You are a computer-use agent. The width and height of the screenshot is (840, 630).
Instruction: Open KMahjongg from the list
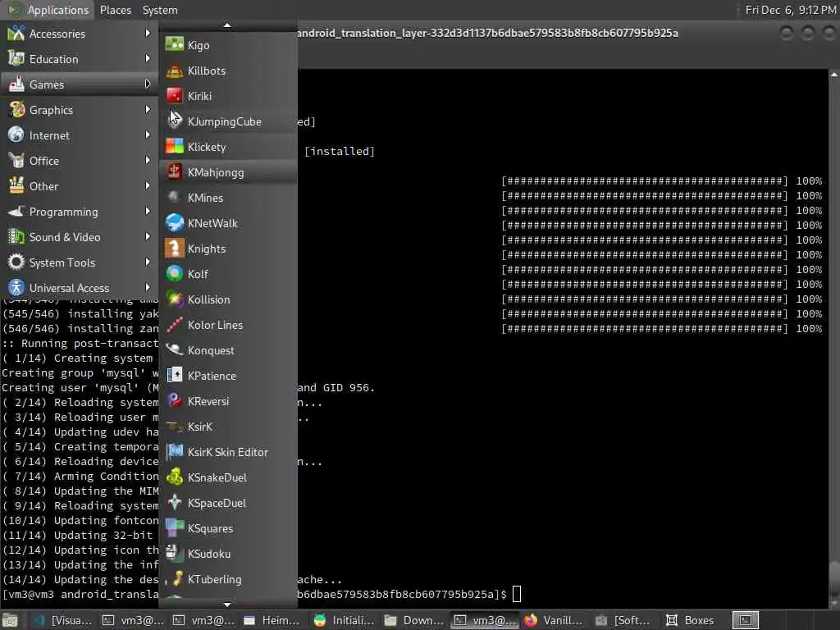tap(228, 172)
